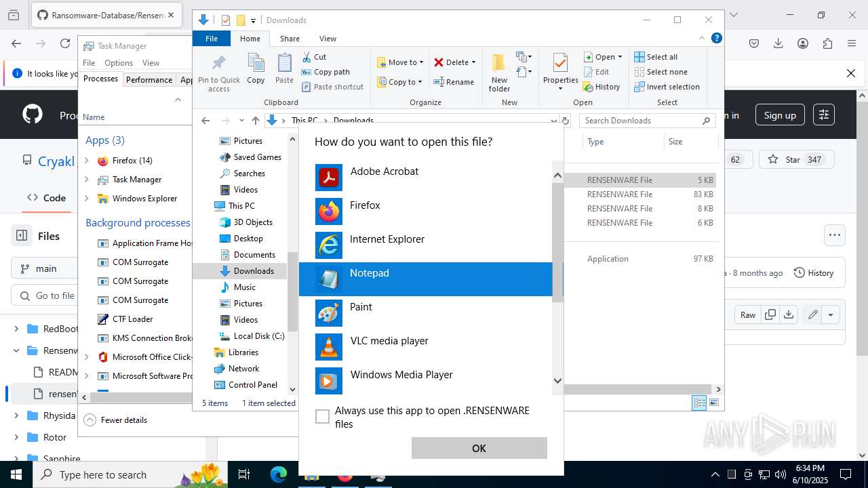Open the main branch selector
This screenshot has width=868, height=488.
[45, 268]
